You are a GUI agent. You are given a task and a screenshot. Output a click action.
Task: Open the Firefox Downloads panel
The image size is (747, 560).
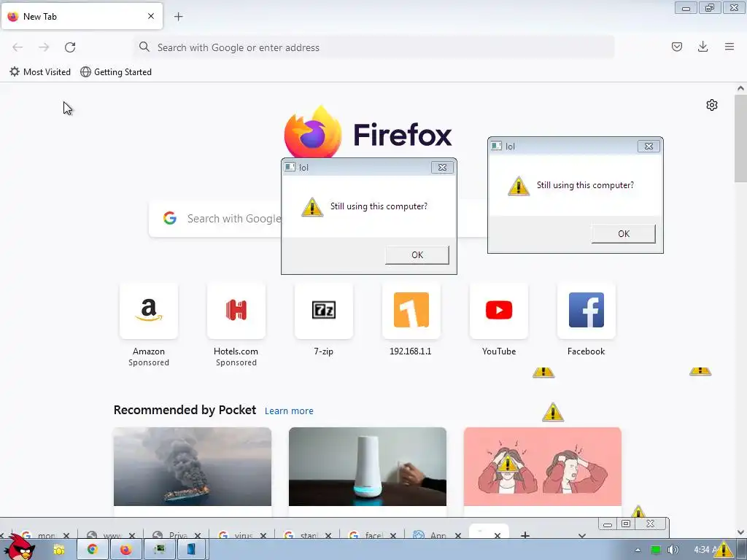(x=703, y=47)
